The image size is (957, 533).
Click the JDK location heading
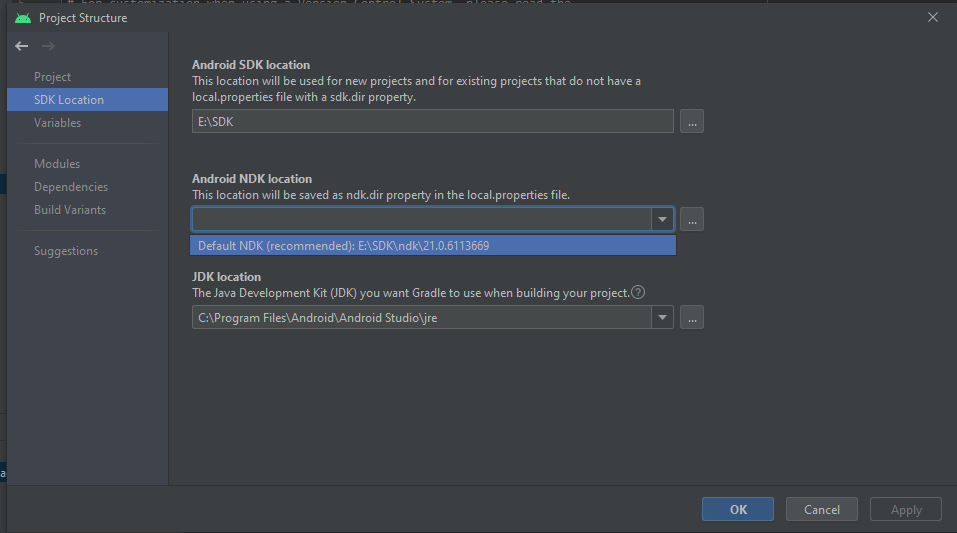point(226,277)
